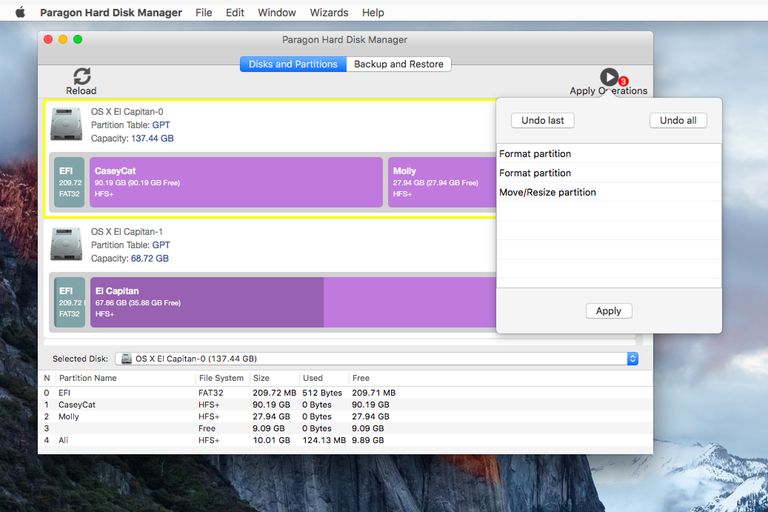Open the File menu
The width and height of the screenshot is (768, 512).
[x=204, y=12]
